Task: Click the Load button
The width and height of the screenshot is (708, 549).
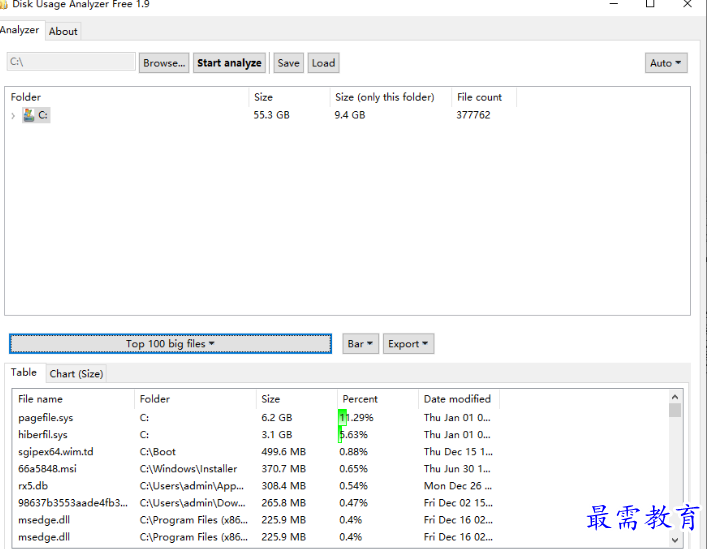Action: coord(323,63)
